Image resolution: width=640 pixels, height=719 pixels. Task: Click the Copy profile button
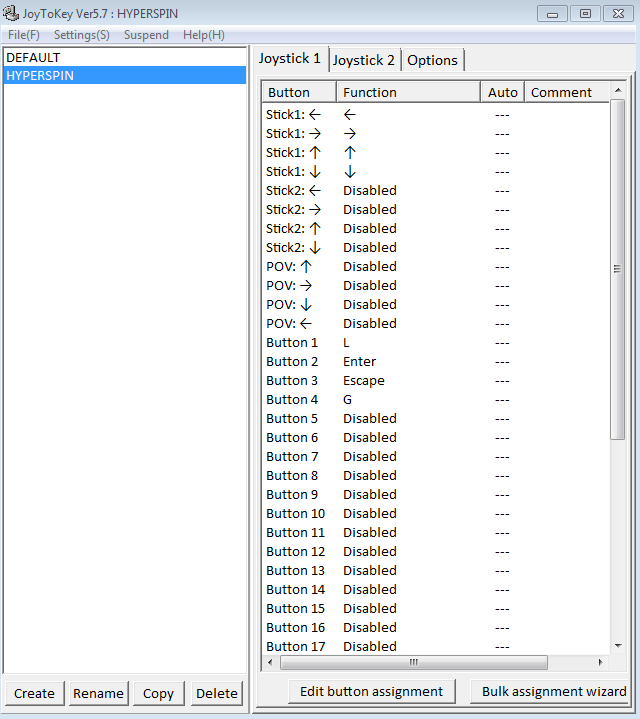pyautogui.click(x=158, y=693)
